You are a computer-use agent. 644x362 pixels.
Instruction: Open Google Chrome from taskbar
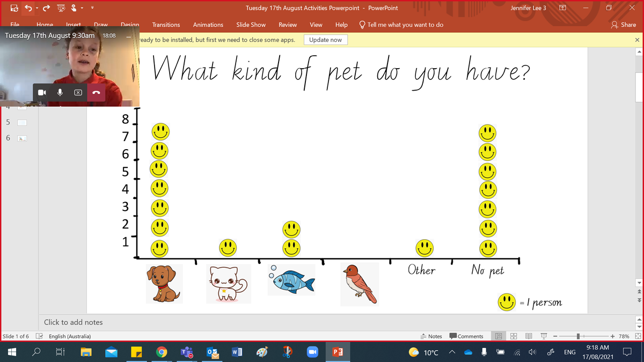[161, 352]
